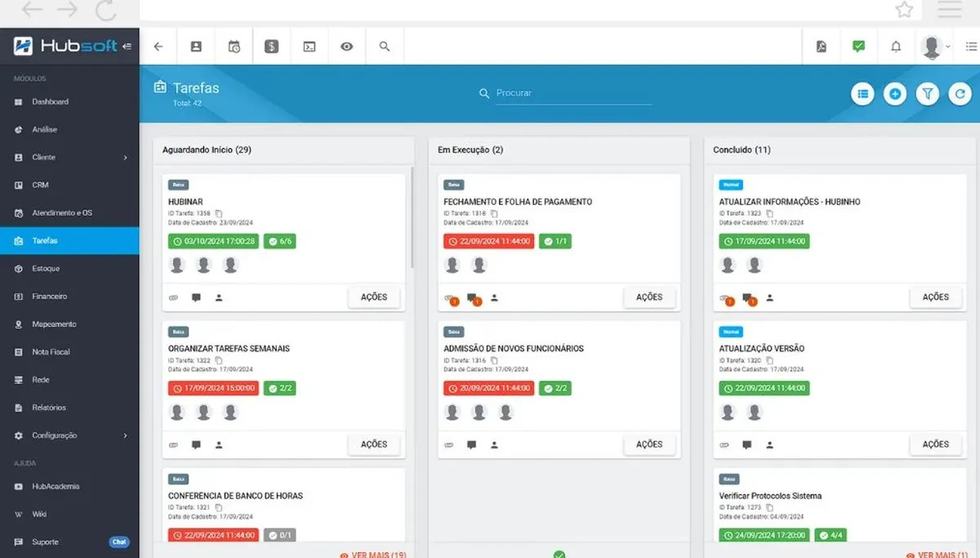Click the Procurar search field
The width and height of the screenshot is (980, 558).
pyautogui.click(x=573, y=93)
